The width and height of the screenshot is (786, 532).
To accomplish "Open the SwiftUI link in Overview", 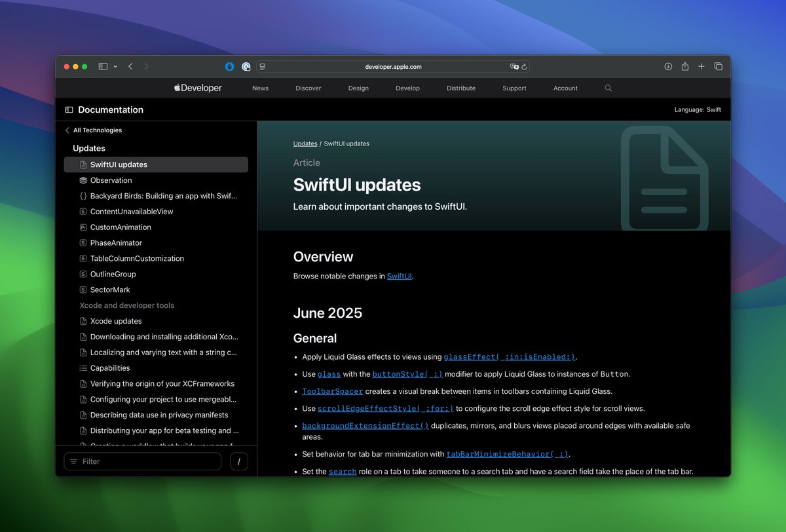I will (x=400, y=276).
